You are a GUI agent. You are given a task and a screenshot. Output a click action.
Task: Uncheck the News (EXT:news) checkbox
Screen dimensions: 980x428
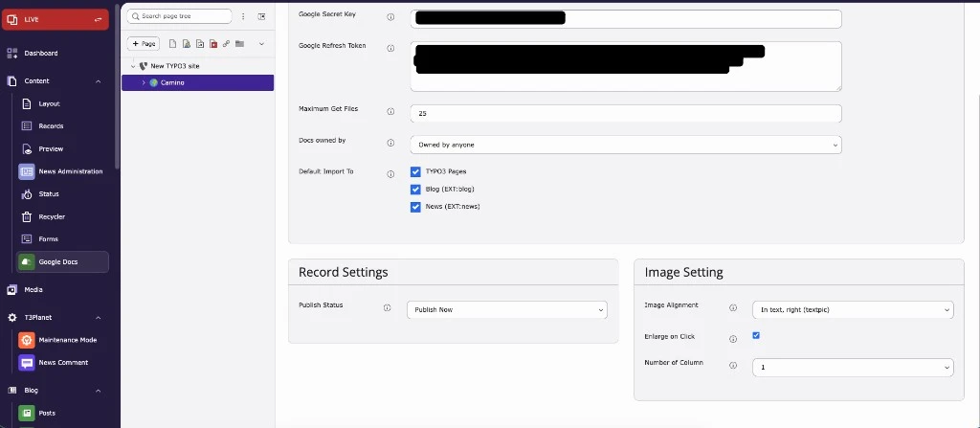click(x=415, y=207)
